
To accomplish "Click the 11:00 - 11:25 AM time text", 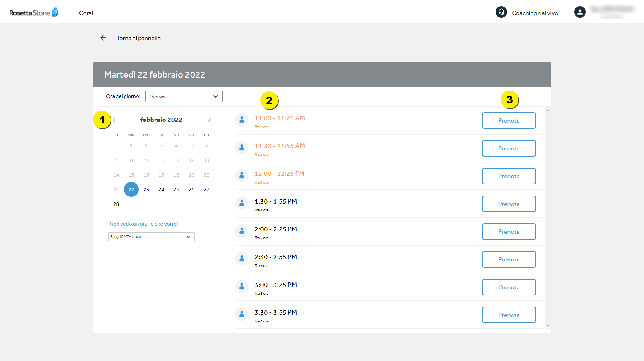I will (x=280, y=118).
